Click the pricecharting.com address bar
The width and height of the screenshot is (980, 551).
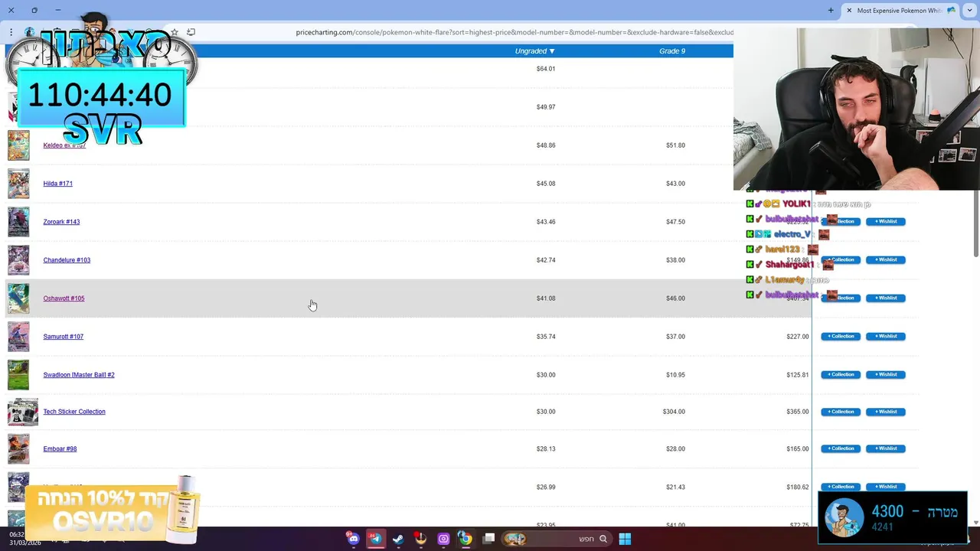click(x=514, y=32)
